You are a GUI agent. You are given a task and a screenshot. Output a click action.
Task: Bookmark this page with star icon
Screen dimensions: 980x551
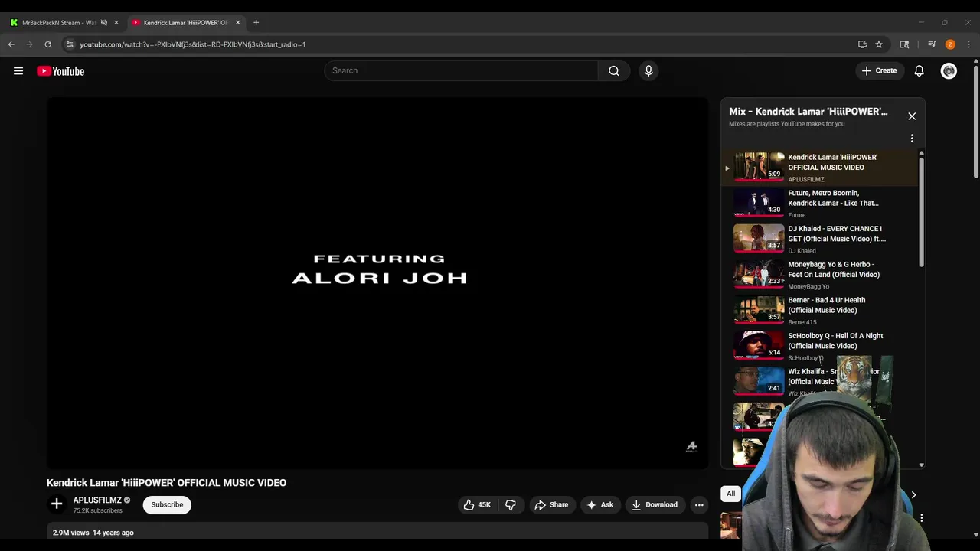[879, 44]
